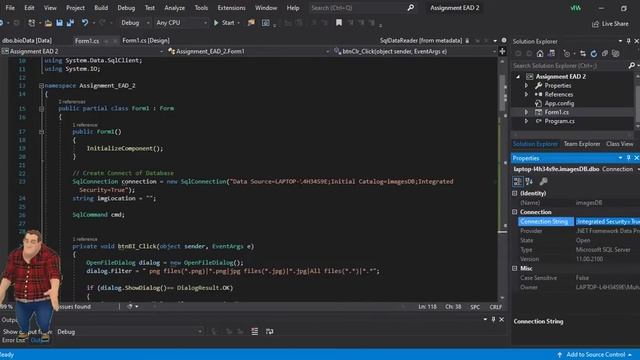The image size is (640, 360).
Task: Click Add to Source Control
Action: coord(595,355)
